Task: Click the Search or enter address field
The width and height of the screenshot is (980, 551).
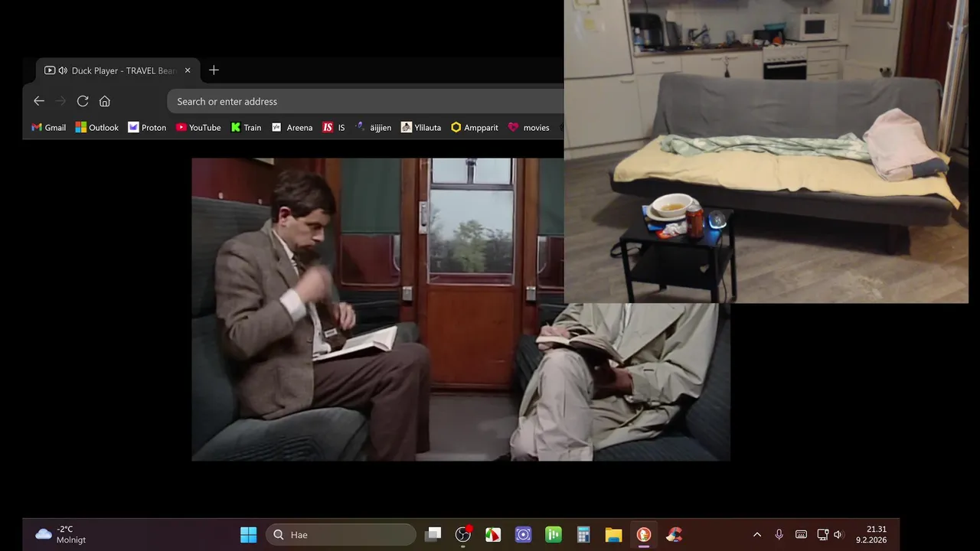Action: click(x=366, y=101)
